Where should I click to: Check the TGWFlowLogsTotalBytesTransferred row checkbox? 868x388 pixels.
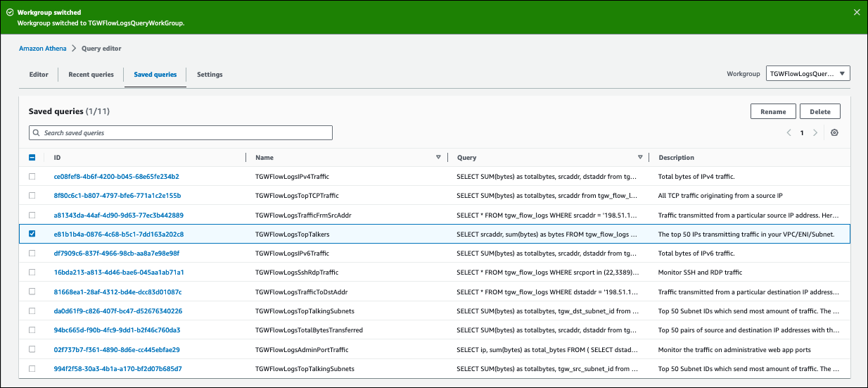(32, 330)
